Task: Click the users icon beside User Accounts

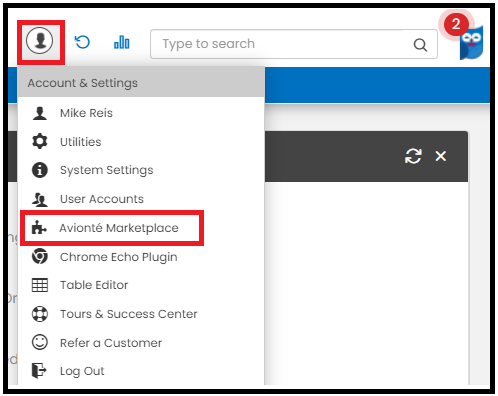Action: [x=40, y=199]
